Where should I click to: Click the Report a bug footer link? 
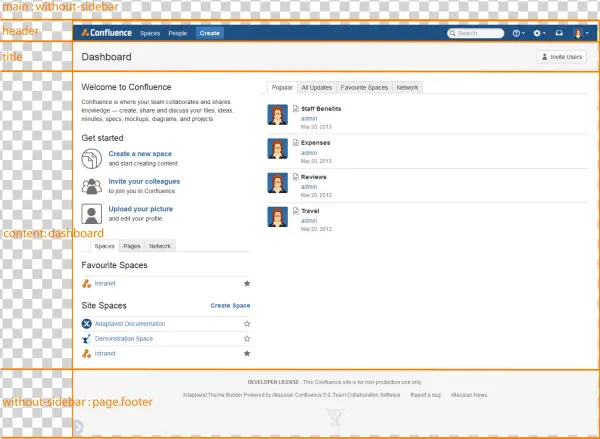click(x=426, y=395)
